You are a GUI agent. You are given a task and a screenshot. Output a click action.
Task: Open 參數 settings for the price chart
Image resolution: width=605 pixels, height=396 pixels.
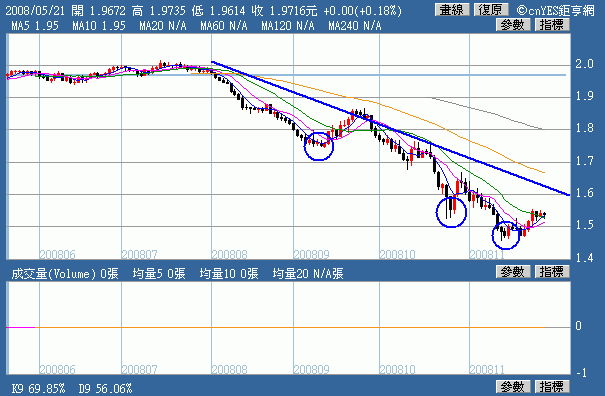[513, 25]
